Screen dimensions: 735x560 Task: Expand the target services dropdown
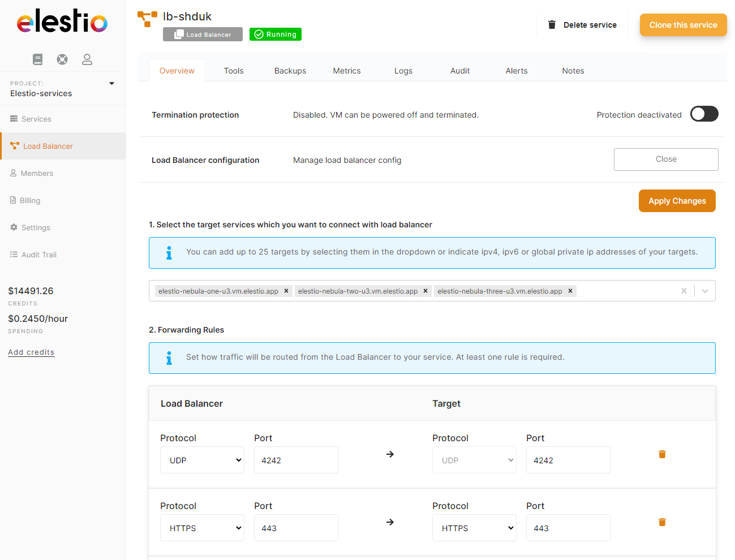[705, 291]
